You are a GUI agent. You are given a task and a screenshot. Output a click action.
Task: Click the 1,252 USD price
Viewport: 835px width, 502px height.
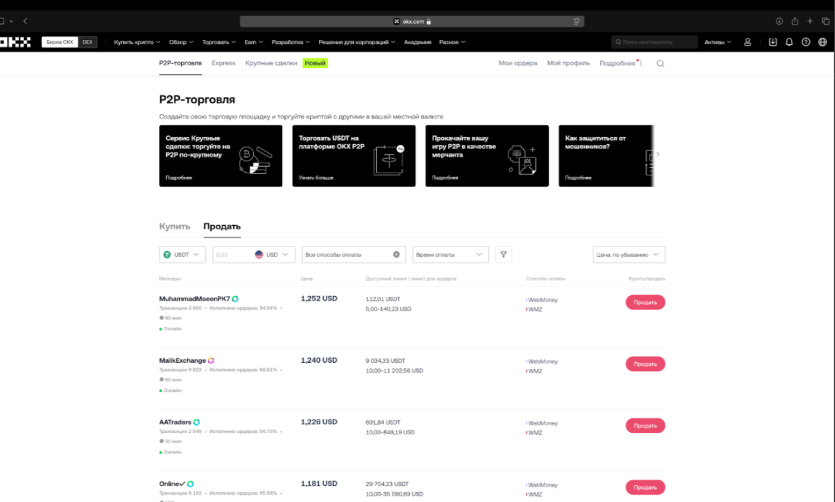tap(319, 299)
